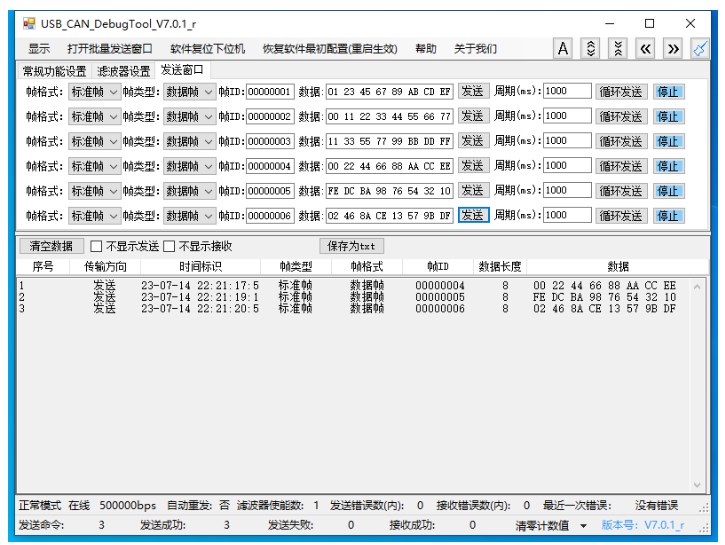Viewport: 725px width, 545px height.
Task: Click the USB_CAN_DebugTool app icon in title bar
Action: click(x=29, y=24)
